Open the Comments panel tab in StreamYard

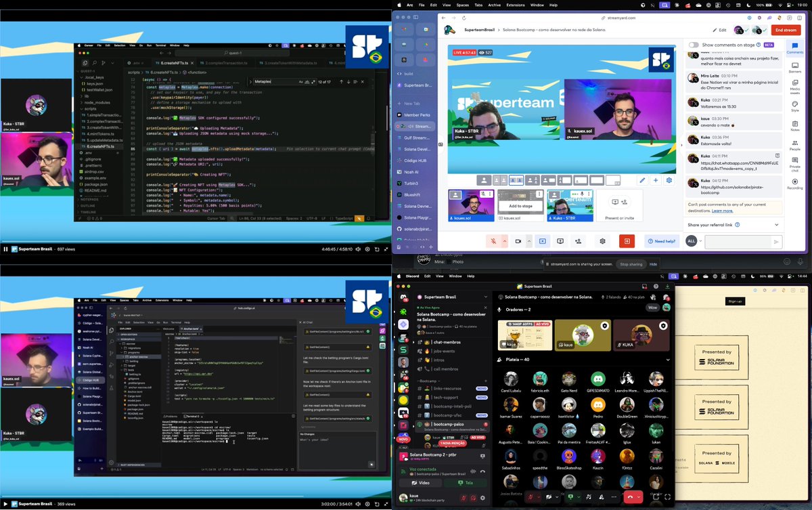point(795,48)
